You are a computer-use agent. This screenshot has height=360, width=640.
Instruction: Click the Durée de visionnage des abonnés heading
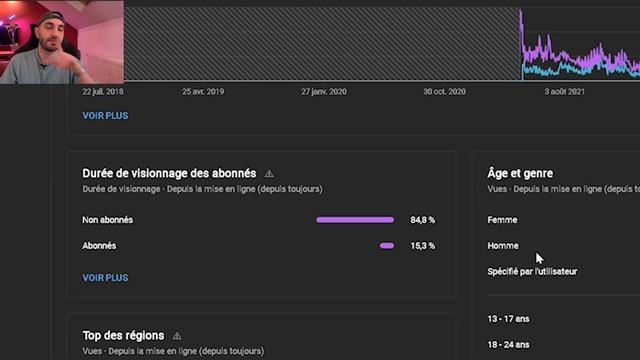[169, 173]
